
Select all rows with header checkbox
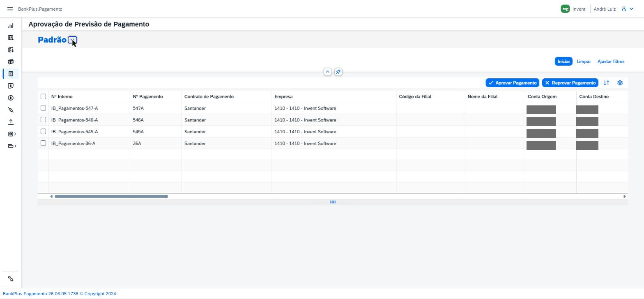pyautogui.click(x=43, y=96)
